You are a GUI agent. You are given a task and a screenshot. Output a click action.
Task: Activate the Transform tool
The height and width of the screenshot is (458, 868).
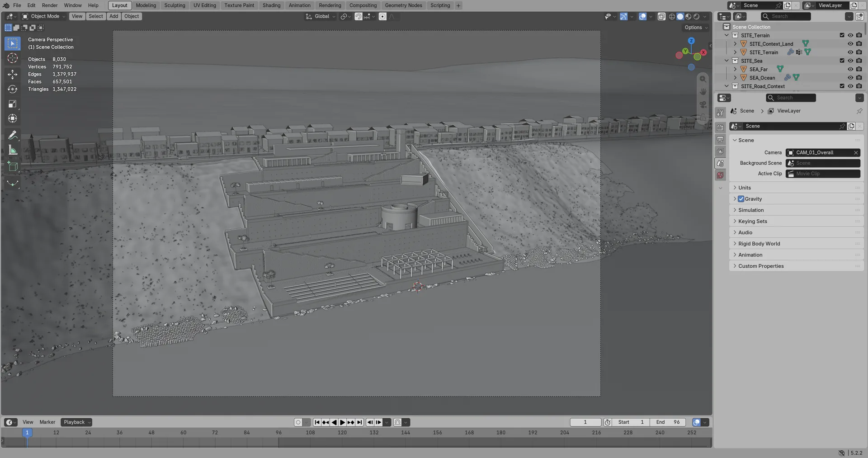click(13, 118)
